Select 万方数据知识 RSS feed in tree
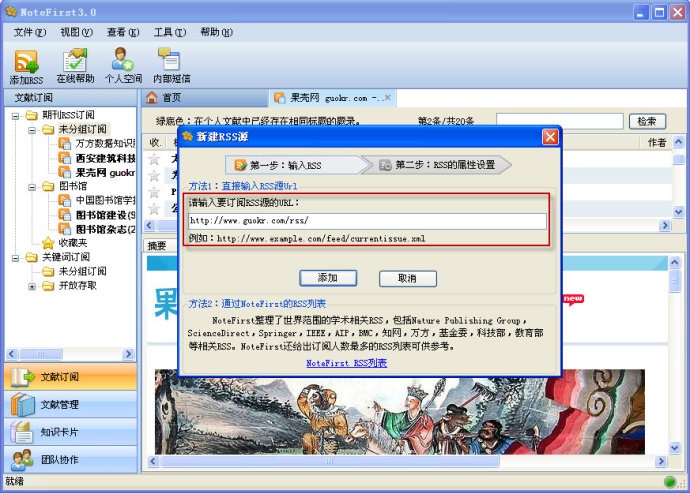Screen dimensions: 690x494 tap(97, 143)
